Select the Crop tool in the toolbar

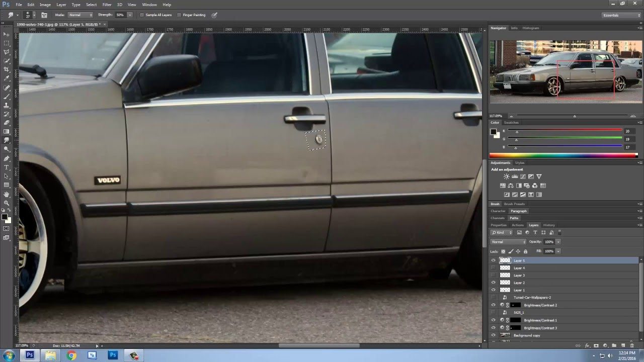coord(7,69)
